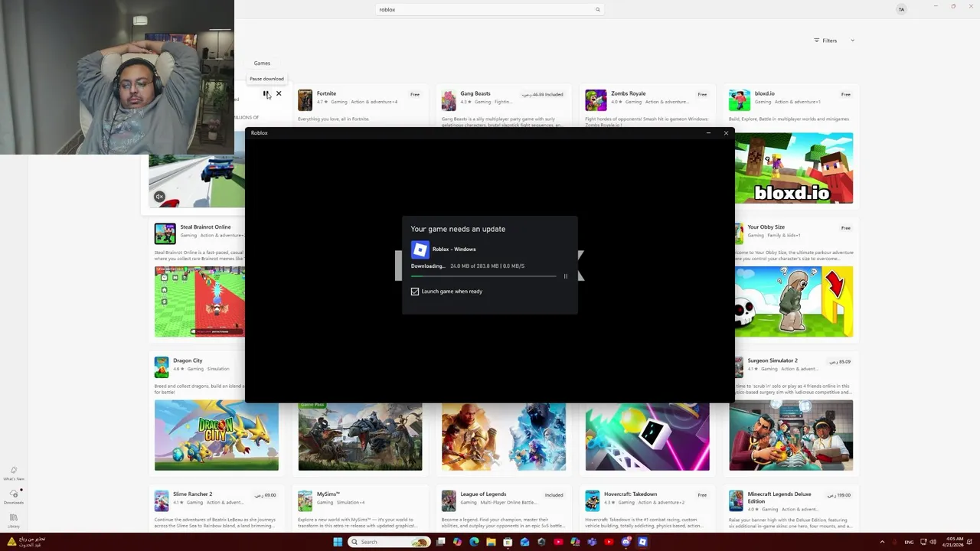Screen dimensions: 980x551
Task: Click the Surgeon Simulator 2 title text
Action: coord(773,360)
